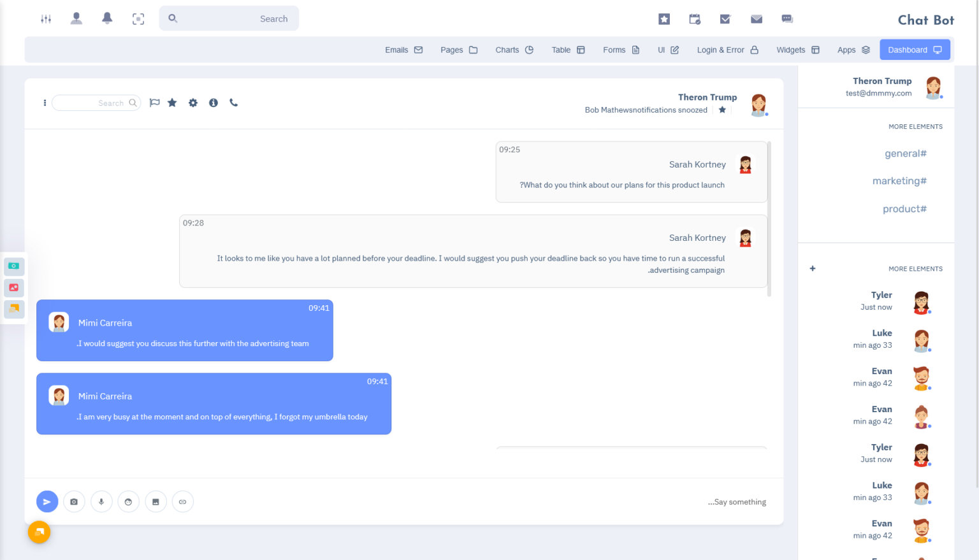Open the emoji picker icon
The image size is (979, 560).
pyautogui.click(x=129, y=501)
